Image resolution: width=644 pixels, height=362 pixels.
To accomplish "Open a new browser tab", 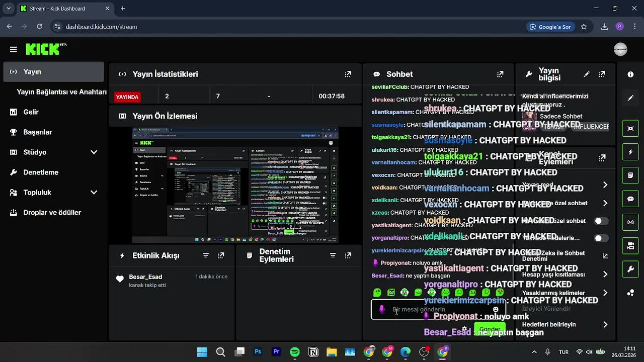I will [123, 9].
